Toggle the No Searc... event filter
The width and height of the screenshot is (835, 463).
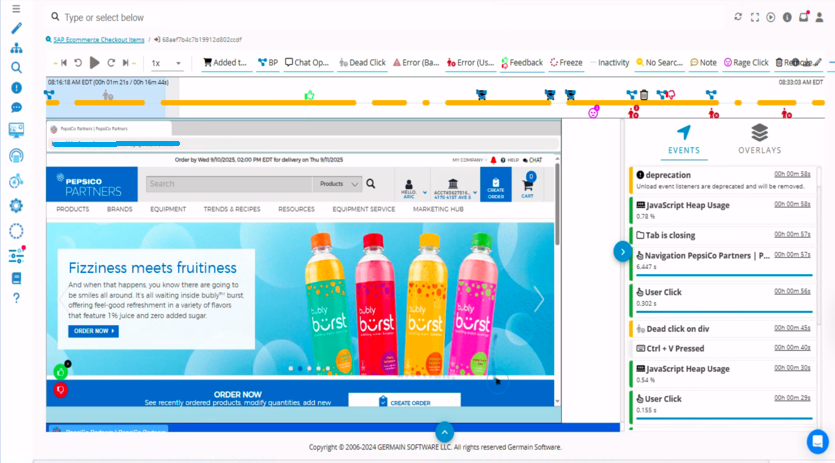[659, 63]
